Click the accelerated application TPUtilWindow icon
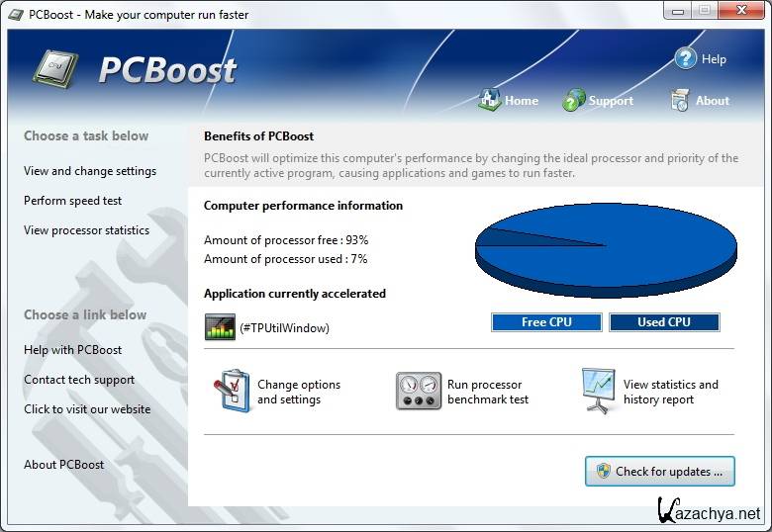 (x=220, y=327)
